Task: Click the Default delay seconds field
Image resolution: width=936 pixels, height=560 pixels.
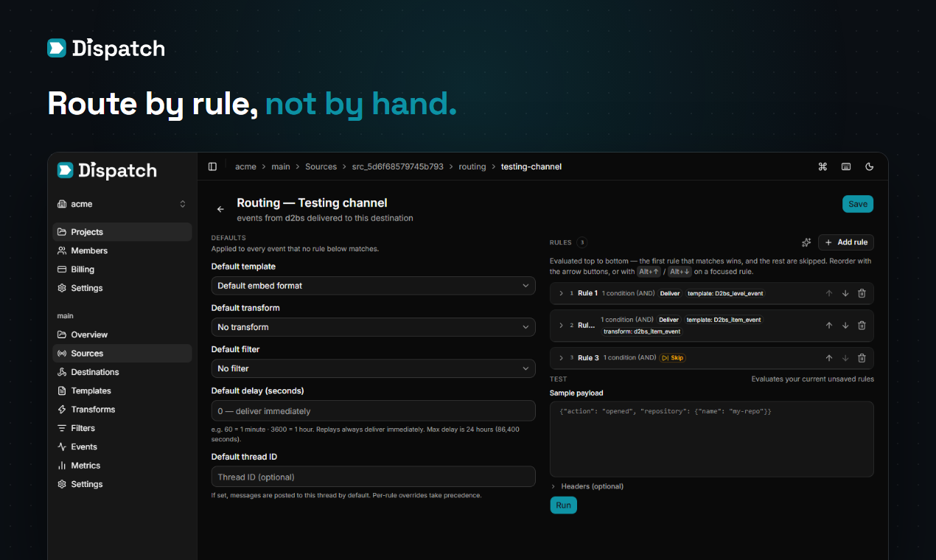Action: 373,411
